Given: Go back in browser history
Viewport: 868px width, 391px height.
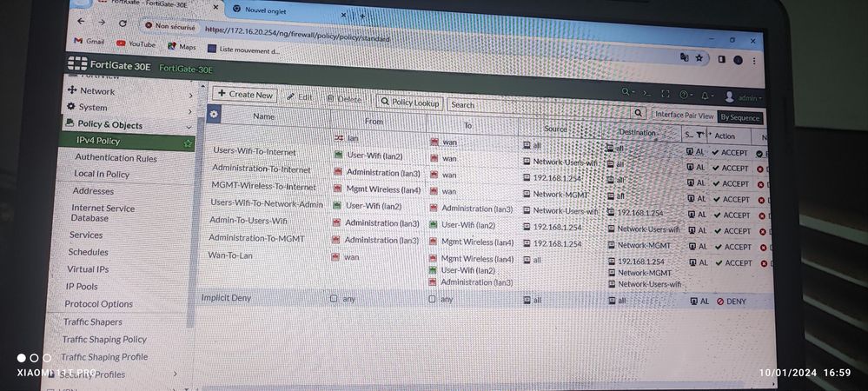Looking at the screenshot, I should pos(81,21).
